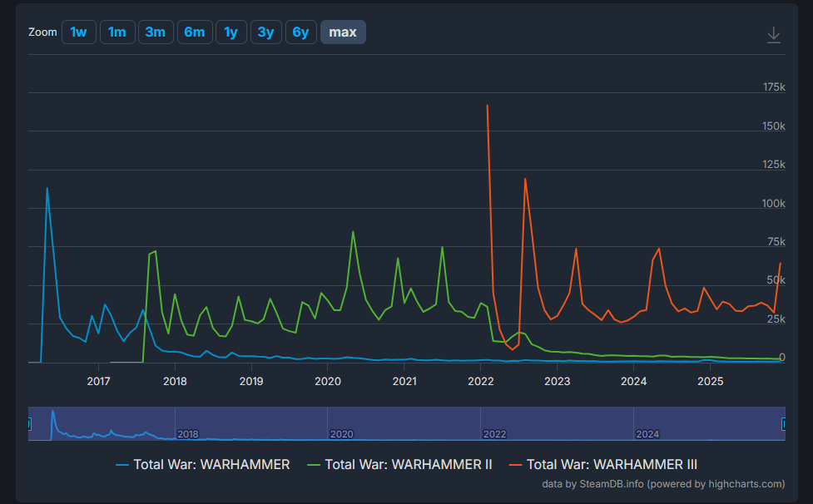The height and width of the screenshot is (504, 813).
Task: Toggle Total War: WARHAMMER series in legend
Action: [x=203, y=465]
